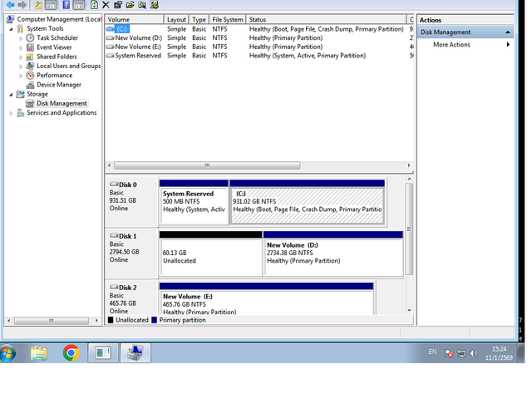Open Help via the blue question-mark icon

click(66, 5)
